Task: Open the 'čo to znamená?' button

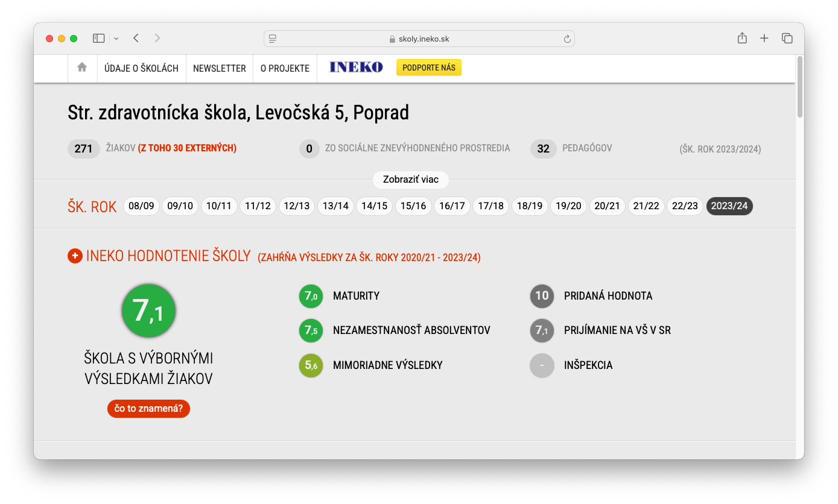Action: tap(148, 408)
